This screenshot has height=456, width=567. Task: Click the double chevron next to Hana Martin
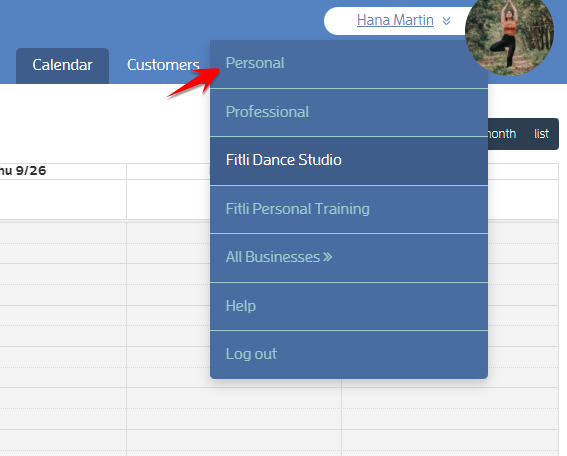(x=446, y=21)
